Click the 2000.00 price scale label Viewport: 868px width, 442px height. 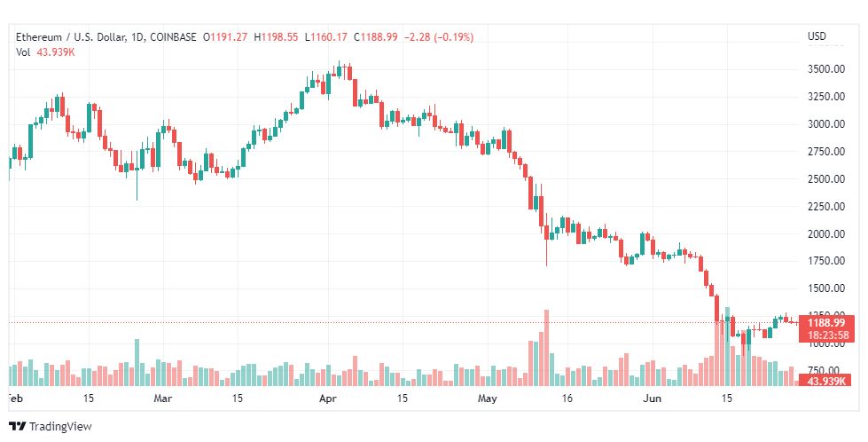click(x=824, y=234)
